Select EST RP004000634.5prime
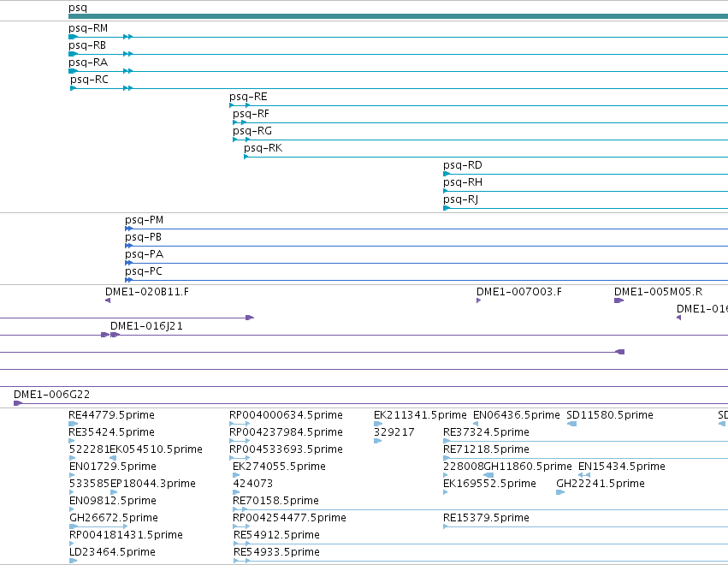728x565 pixels. click(x=286, y=415)
